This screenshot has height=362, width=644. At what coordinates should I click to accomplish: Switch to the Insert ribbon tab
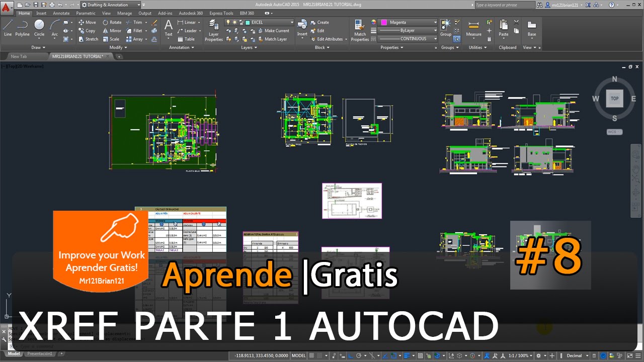tap(41, 13)
